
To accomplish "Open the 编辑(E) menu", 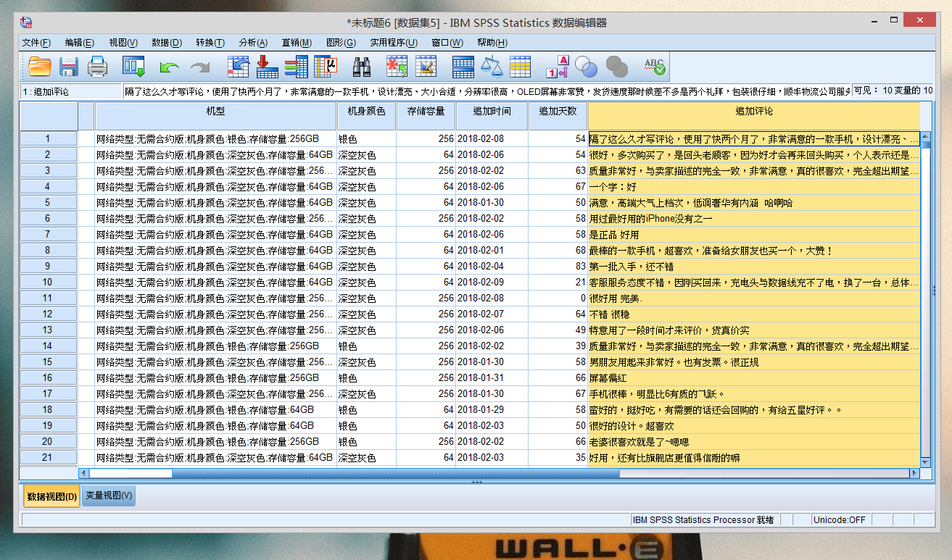I will 79,43.
